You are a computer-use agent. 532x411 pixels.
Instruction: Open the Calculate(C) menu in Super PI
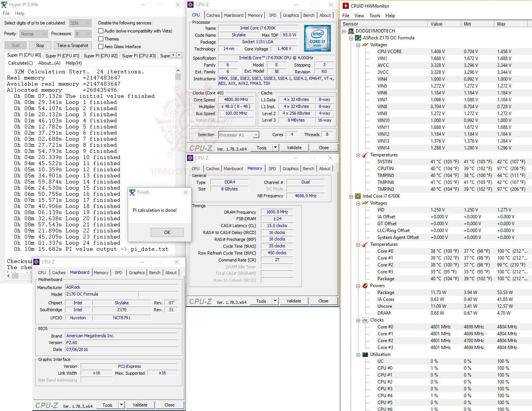coord(20,63)
